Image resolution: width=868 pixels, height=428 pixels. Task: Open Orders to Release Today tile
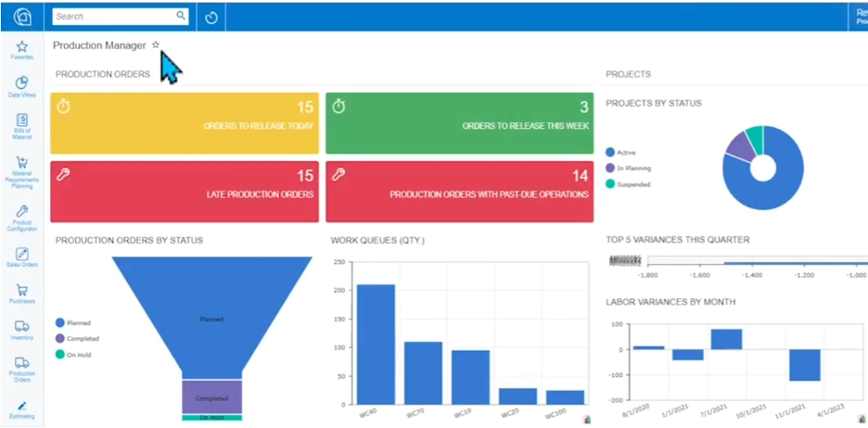[x=185, y=123]
